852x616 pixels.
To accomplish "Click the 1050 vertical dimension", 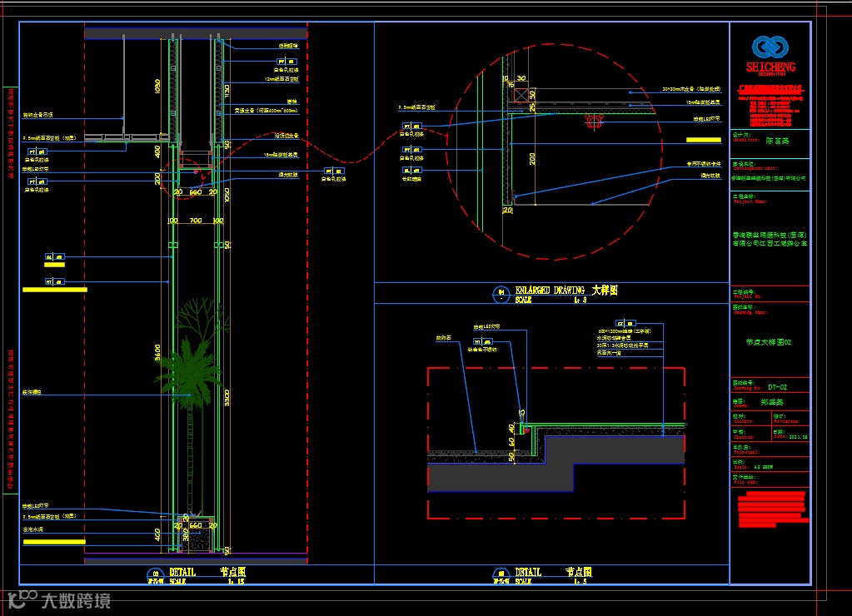I will click(x=227, y=195).
